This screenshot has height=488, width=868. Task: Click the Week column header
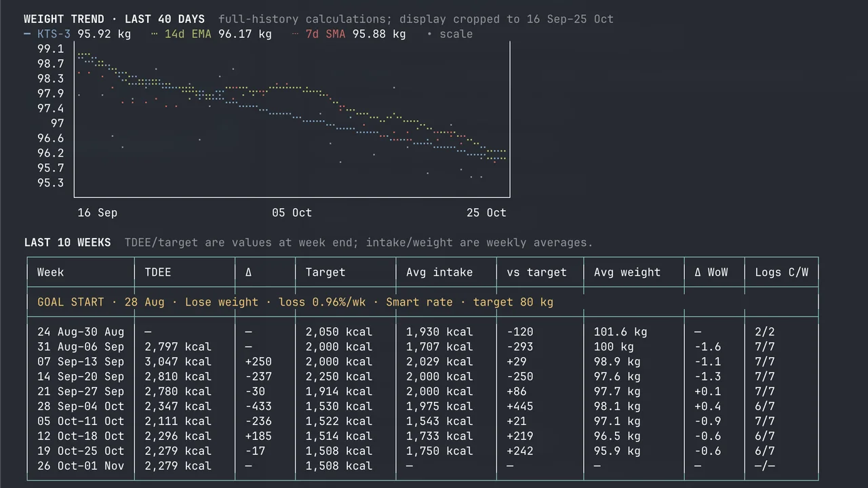pos(50,272)
